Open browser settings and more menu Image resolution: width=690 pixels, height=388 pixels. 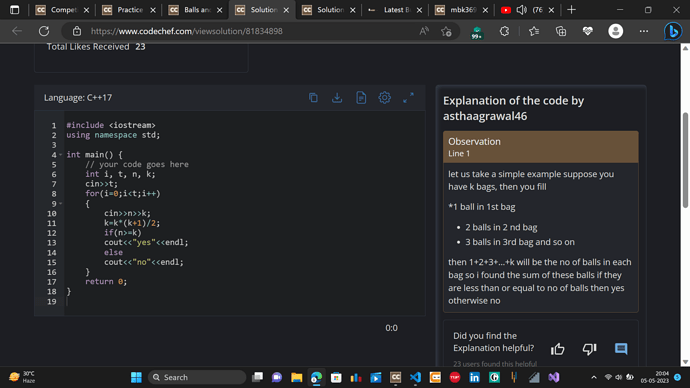643,31
